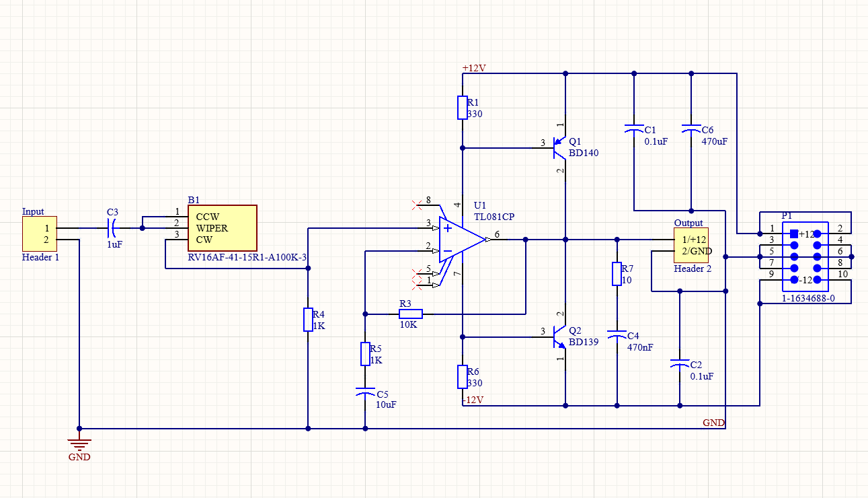The width and height of the screenshot is (868, 498).
Task: Click the '-12V' net label
Action: point(473,400)
